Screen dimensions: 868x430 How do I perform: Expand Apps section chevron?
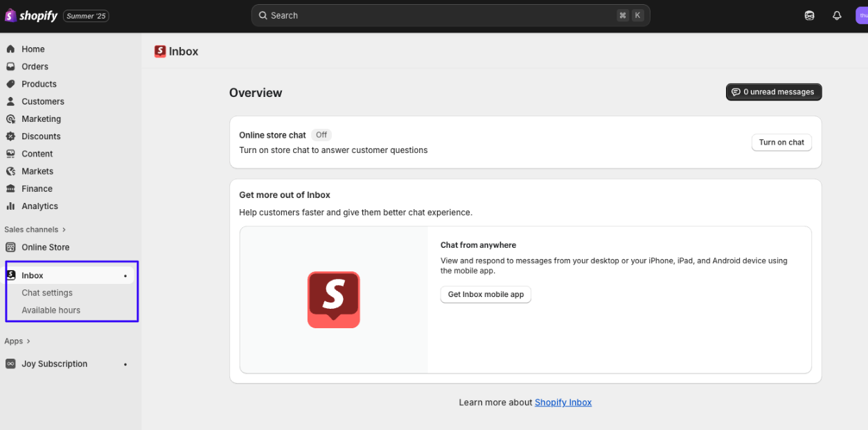point(28,341)
